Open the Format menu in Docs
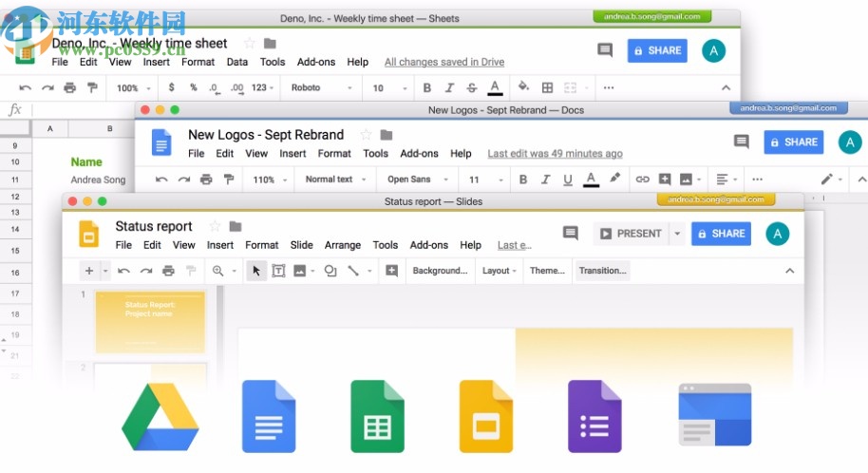Screen dimensions: 868x473 click(334, 154)
